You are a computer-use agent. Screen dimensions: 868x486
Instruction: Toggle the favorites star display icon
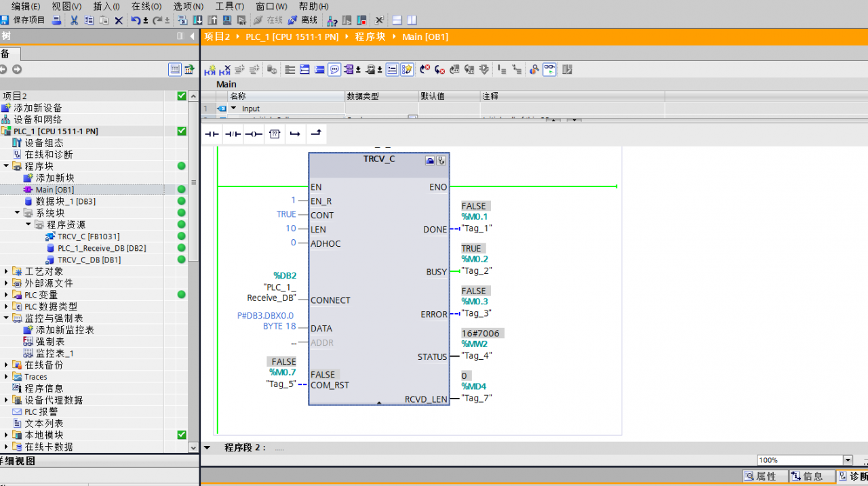pos(407,69)
